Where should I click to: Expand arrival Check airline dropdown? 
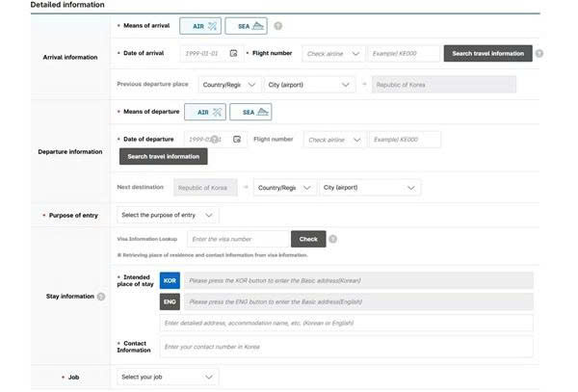(x=333, y=54)
